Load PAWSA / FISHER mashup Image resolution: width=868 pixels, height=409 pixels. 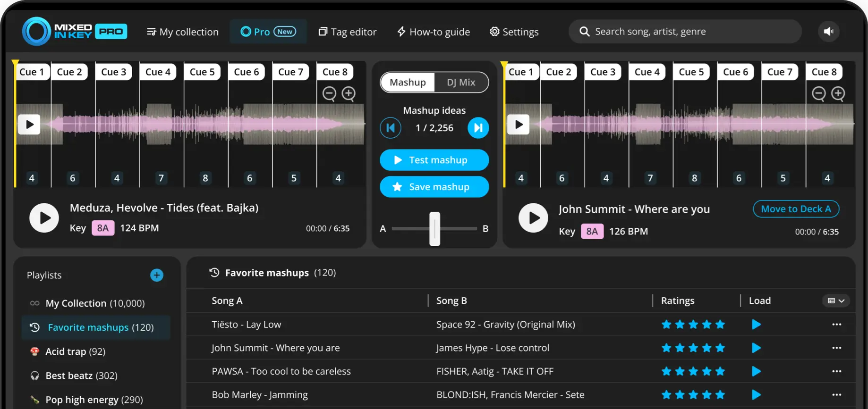756,371
